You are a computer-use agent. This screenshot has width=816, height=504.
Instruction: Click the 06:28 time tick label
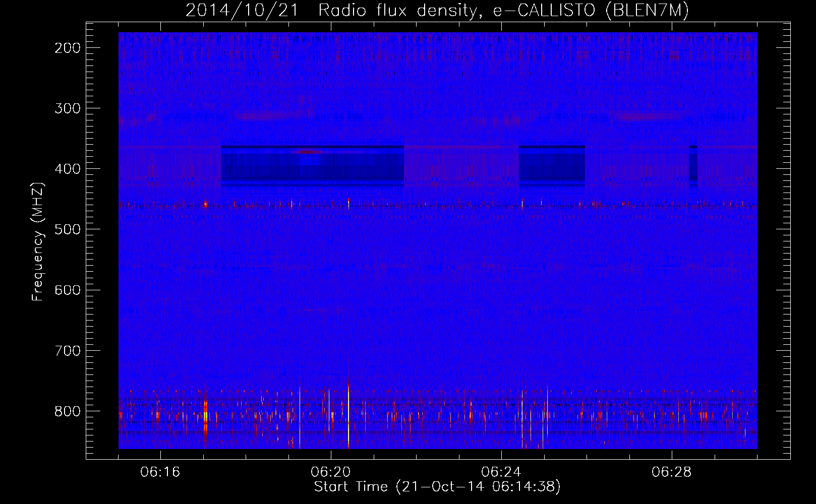click(x=672, y=472)
